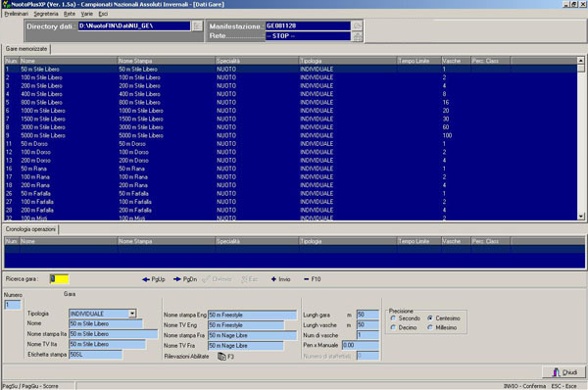Viewport: 588px width, 390px height.
Task: Click the Nome stampa Ita field
Action: [x=114, y=334]
